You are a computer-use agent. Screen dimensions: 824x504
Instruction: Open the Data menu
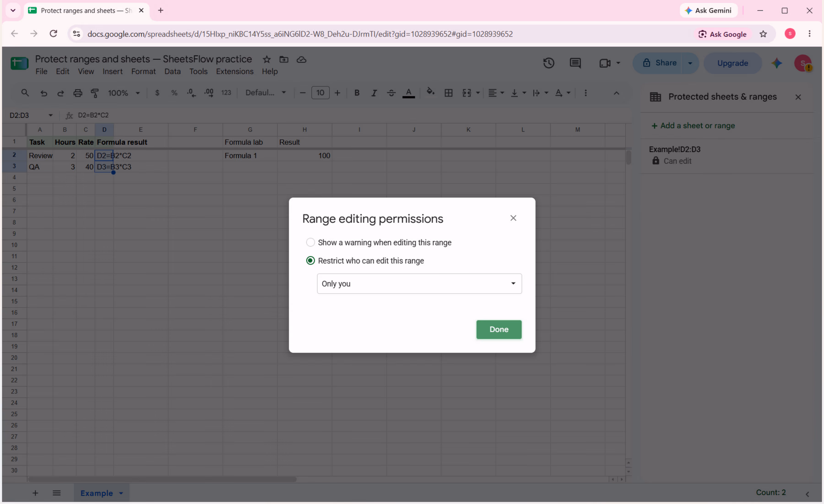click(x=172, y=71)
